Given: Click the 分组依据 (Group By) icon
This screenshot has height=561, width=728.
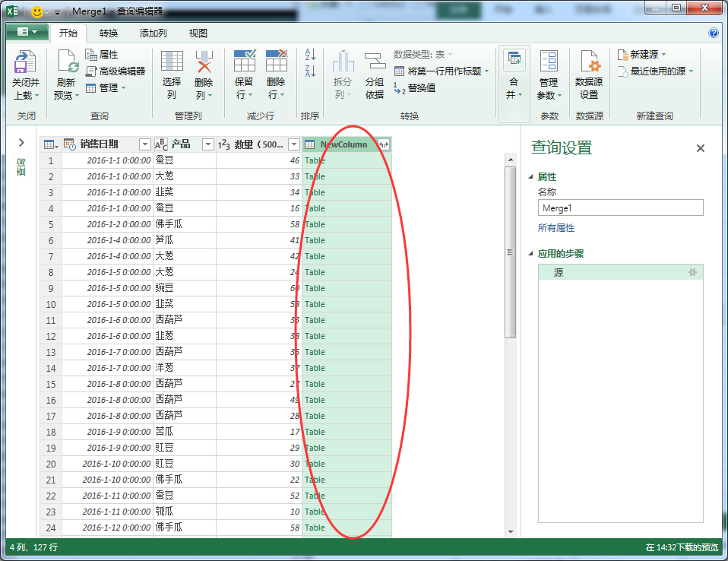Looking at the screenshot, I should point(375,62).
